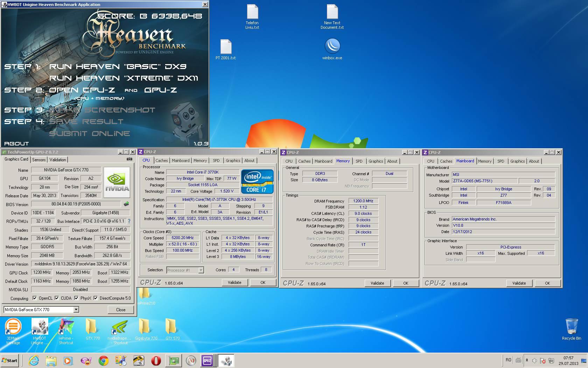Click Validate in the CPU-Z Mainboard window
Viewport: 588px width, 368px height.
point(519,283)
